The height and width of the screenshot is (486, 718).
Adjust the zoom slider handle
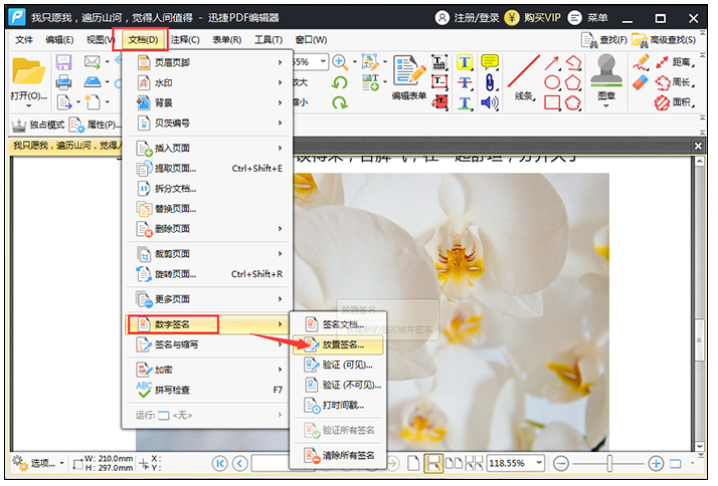609,464
